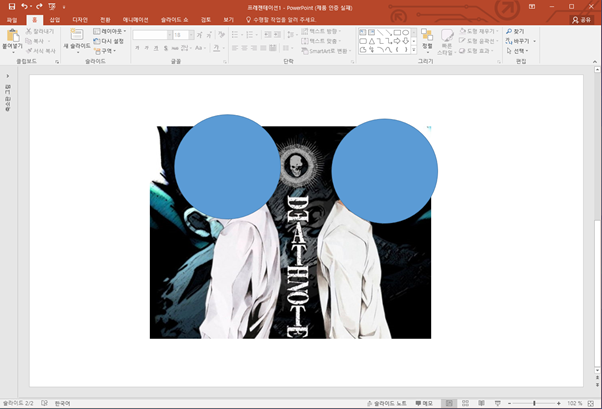
Task: Click the 102 % zoom level
Action: tap(575, 403)
